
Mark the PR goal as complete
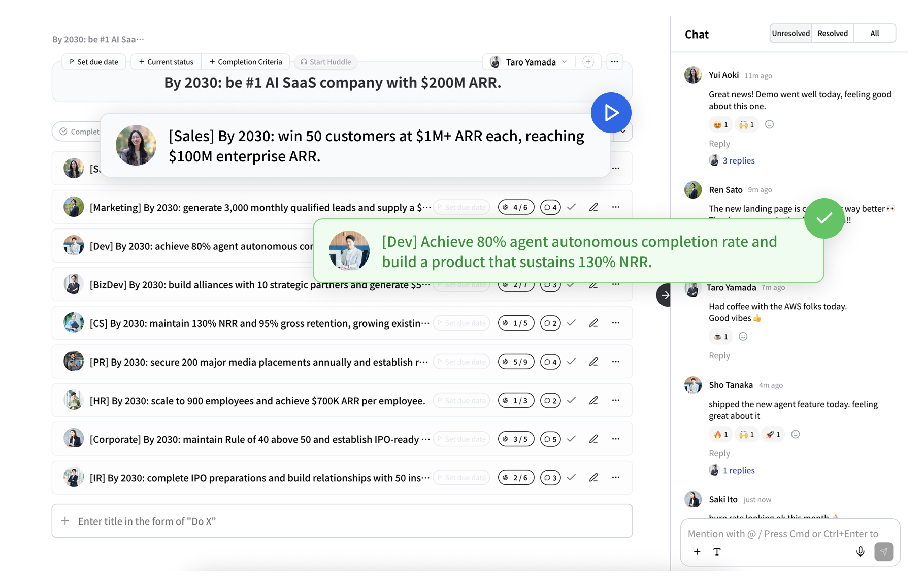pyautogui.click(x=571, y=362)
